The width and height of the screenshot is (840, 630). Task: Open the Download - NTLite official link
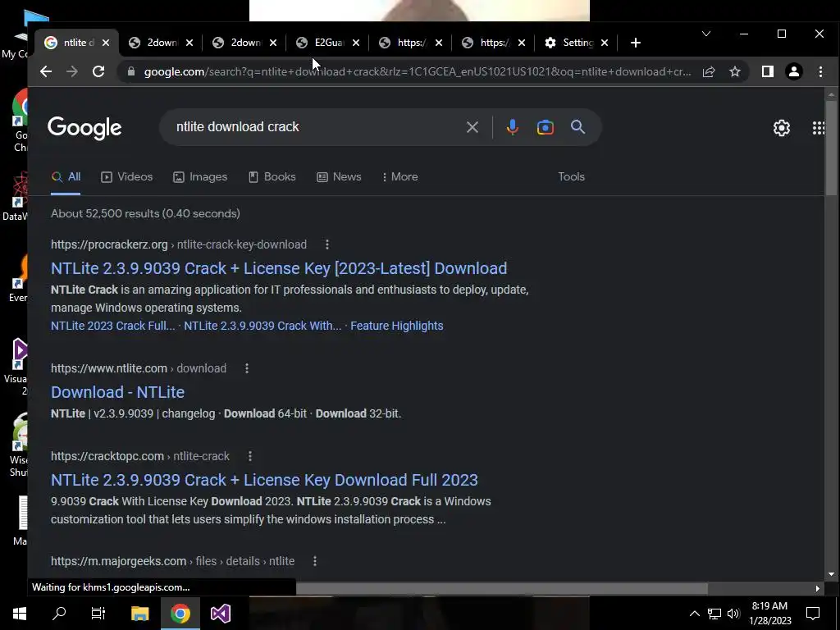[x=118, y=392]
